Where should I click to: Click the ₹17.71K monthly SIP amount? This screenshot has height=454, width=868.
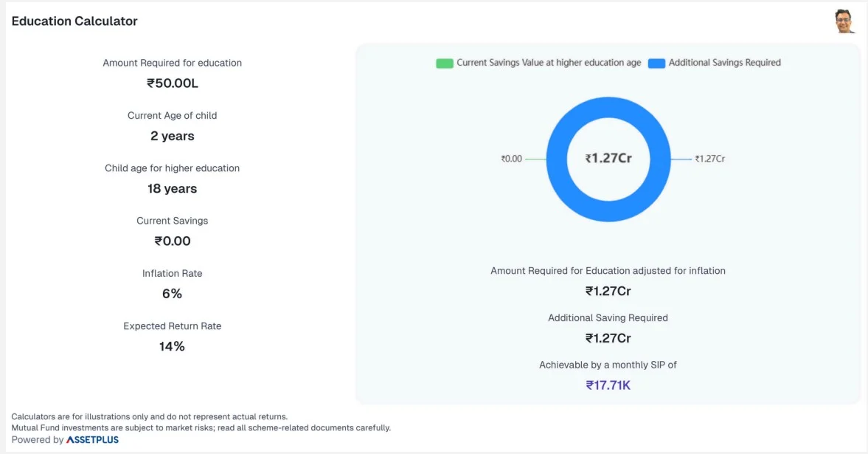coord(608,385)
